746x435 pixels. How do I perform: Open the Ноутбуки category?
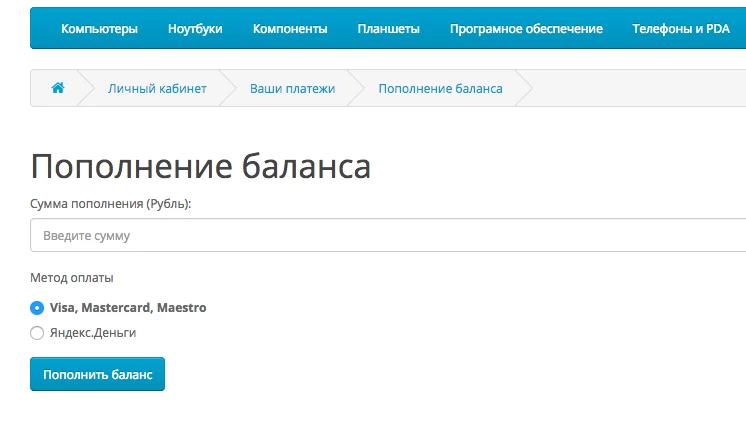[x=195, y=29]
